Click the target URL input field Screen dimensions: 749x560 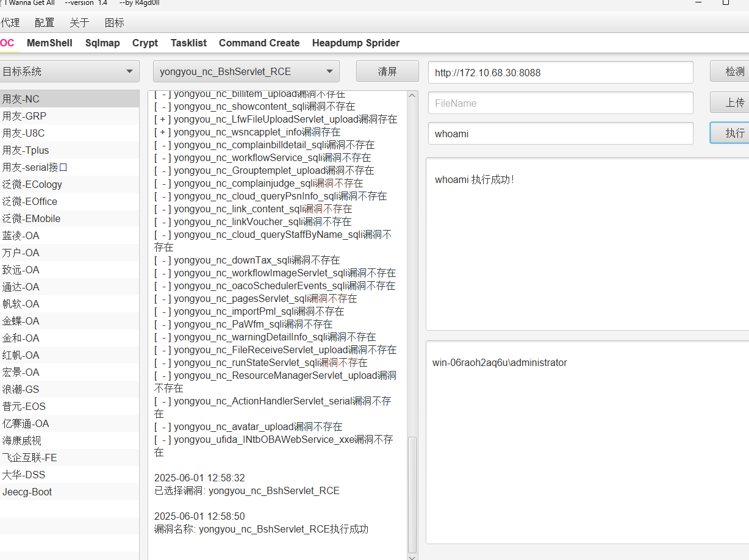pos(560,73)
